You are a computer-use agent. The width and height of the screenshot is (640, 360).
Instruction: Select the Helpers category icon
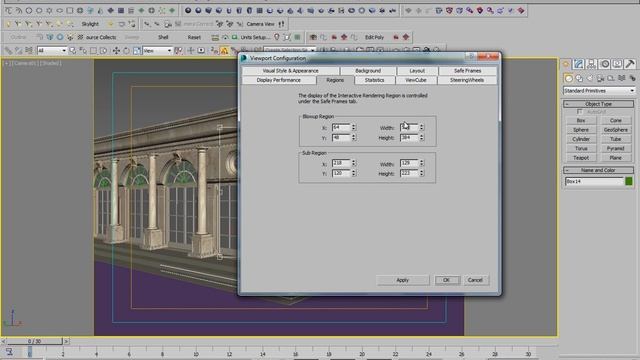click(611, 78)
